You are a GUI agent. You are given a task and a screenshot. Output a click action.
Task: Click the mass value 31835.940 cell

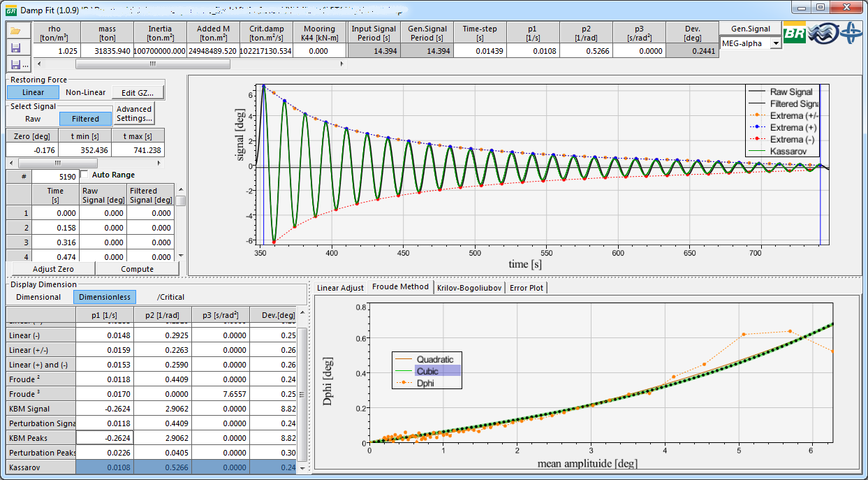107,51
